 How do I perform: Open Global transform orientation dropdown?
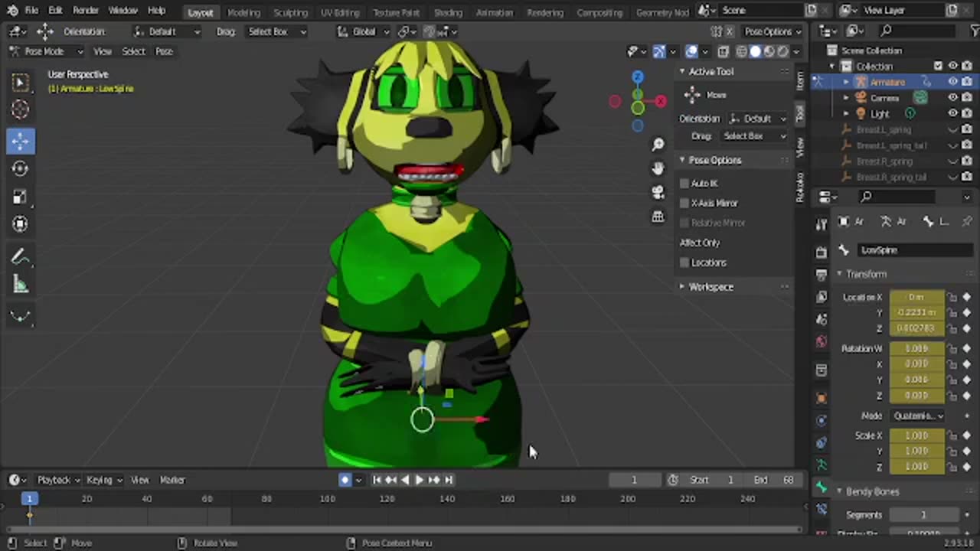(x=364, y=31)
